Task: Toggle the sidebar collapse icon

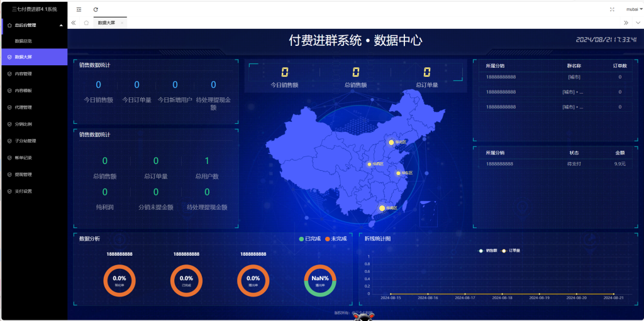Action: point(79,9)
